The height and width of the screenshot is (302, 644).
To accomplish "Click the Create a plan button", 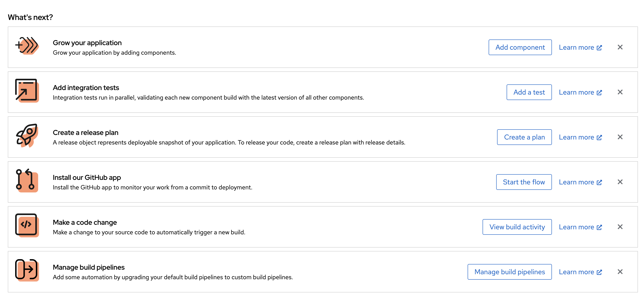I will (524, 137).
